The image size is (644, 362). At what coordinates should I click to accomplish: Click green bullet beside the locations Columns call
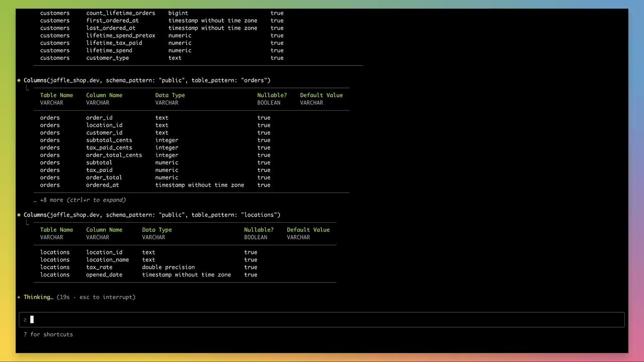(x=19, y=215)
